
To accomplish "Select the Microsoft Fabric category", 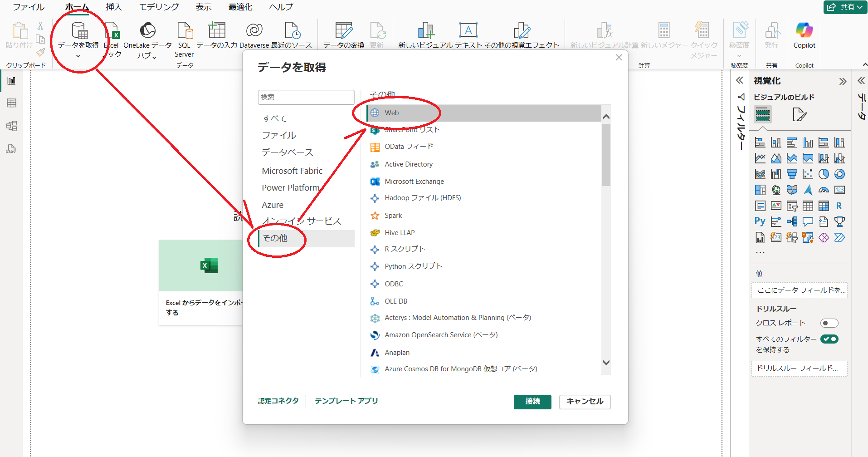I will click(x=292, y=171).
